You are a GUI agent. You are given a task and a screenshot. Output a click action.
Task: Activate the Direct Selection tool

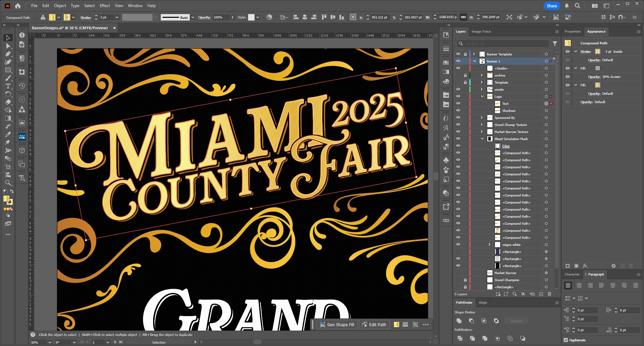coord(8,46)
